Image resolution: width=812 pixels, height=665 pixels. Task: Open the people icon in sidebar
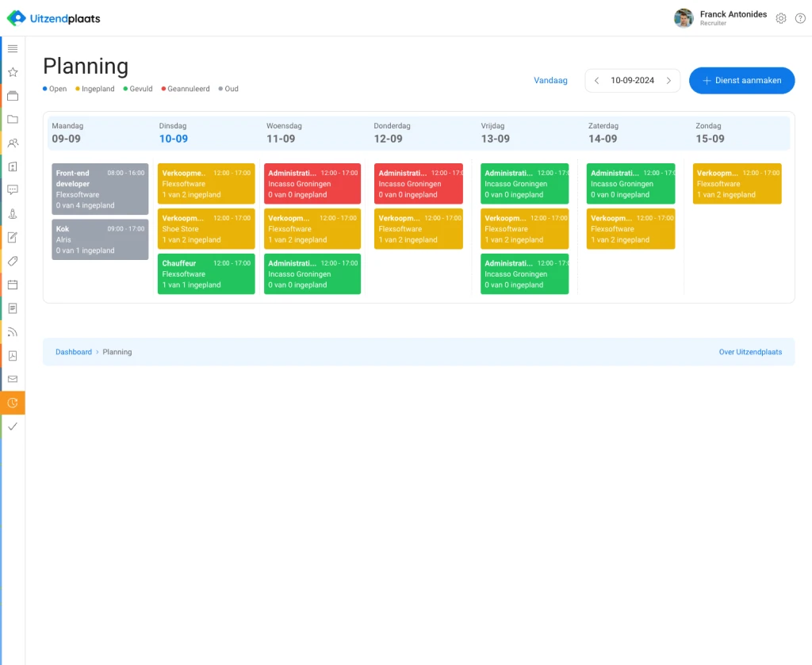pos(13,143)
